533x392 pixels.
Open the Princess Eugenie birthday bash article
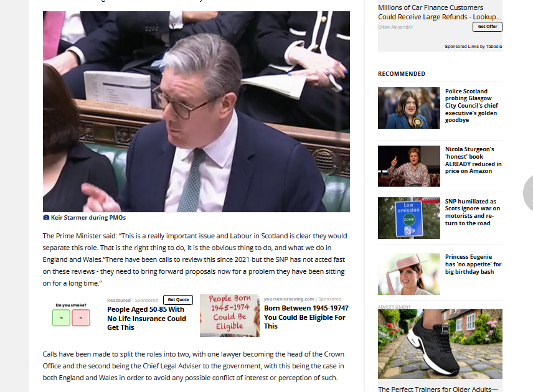[473, 264]
